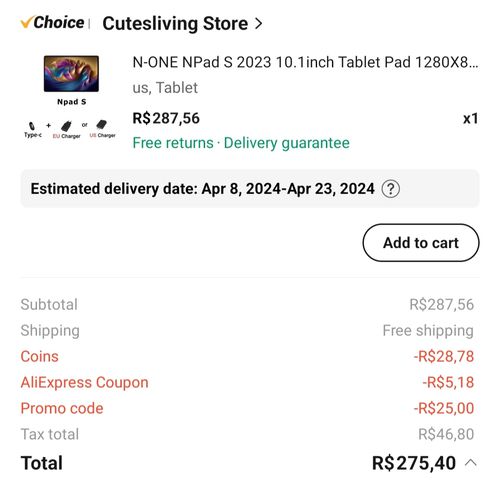Click the Type-c cable icon in thumbnail

(x=33, y=130)
